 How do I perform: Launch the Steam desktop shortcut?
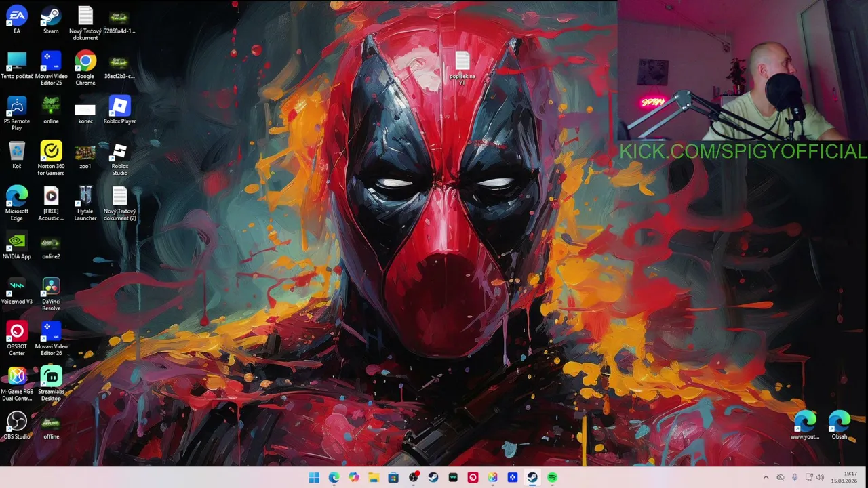pos(51,20)
